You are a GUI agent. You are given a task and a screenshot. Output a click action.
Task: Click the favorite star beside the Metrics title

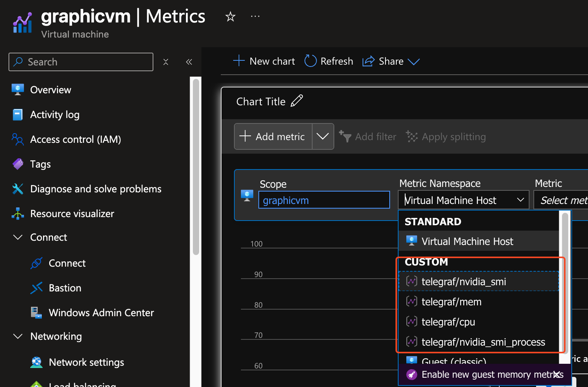coord(230,16)
